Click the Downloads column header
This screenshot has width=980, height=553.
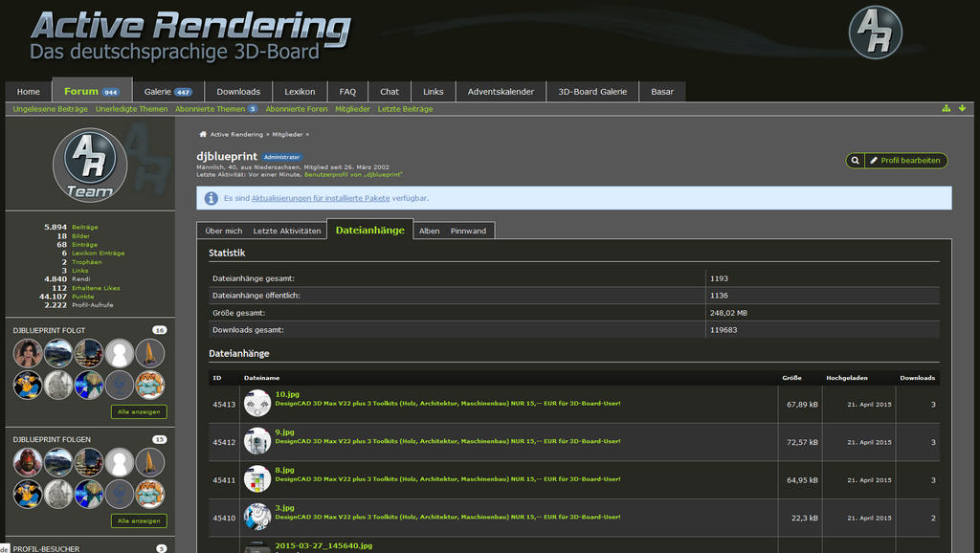click(917, 378)
